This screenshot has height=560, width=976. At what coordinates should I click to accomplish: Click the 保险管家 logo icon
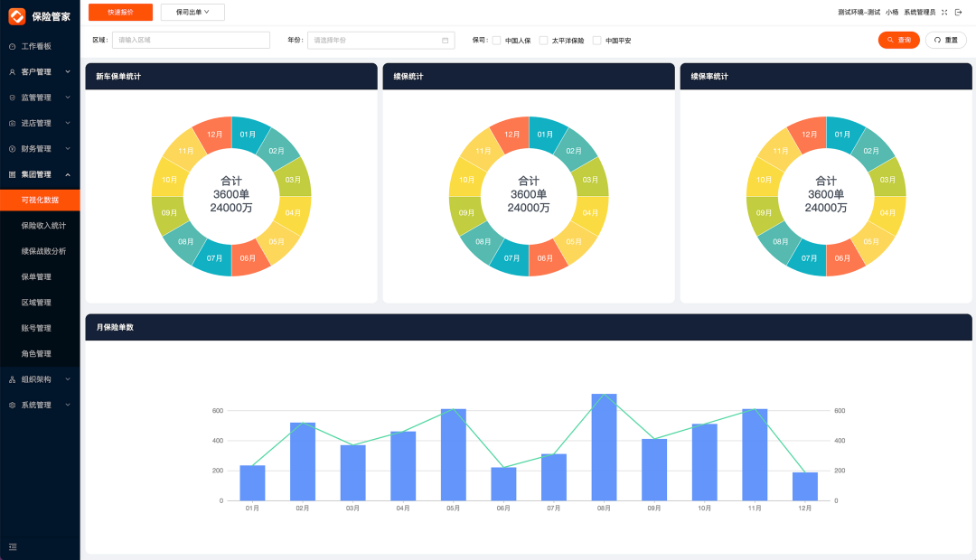tap(16, 16)
